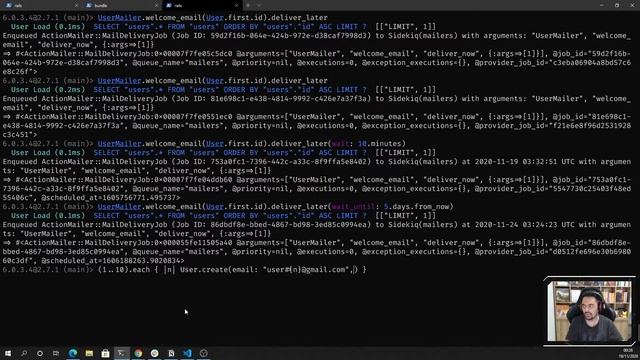The width and height of the screenshot is (640, 360).
Task: Close the bundle tab
Action: point(156,5)
